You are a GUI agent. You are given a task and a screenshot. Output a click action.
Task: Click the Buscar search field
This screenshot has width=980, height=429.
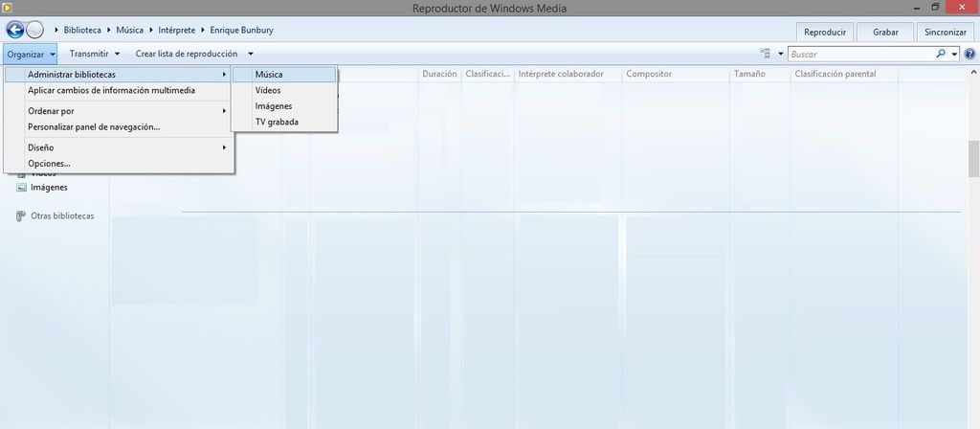(x=861, y=54)
